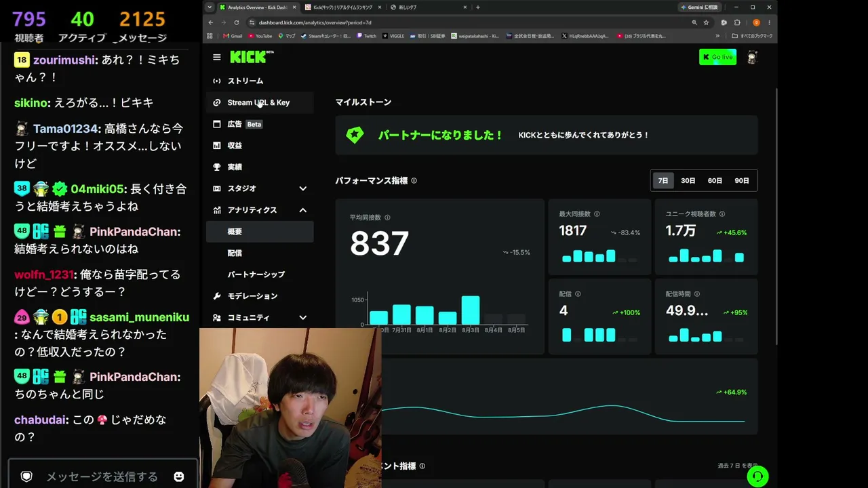The width and height of the screenshot is (868, 488).
Task: Click info icon next to 配信 card title
Action: (x=578, y=294)
